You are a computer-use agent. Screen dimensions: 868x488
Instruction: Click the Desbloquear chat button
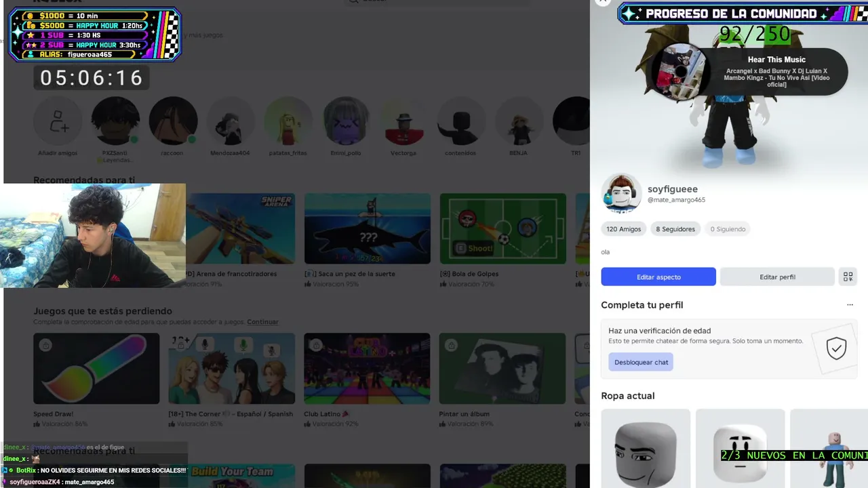click(641, 362)
